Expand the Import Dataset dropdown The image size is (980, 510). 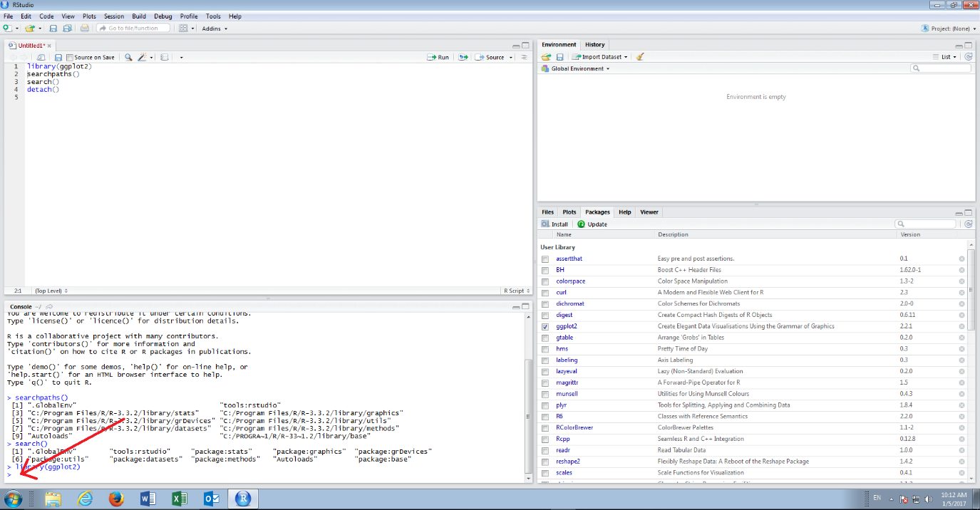[x=600, y=57]
